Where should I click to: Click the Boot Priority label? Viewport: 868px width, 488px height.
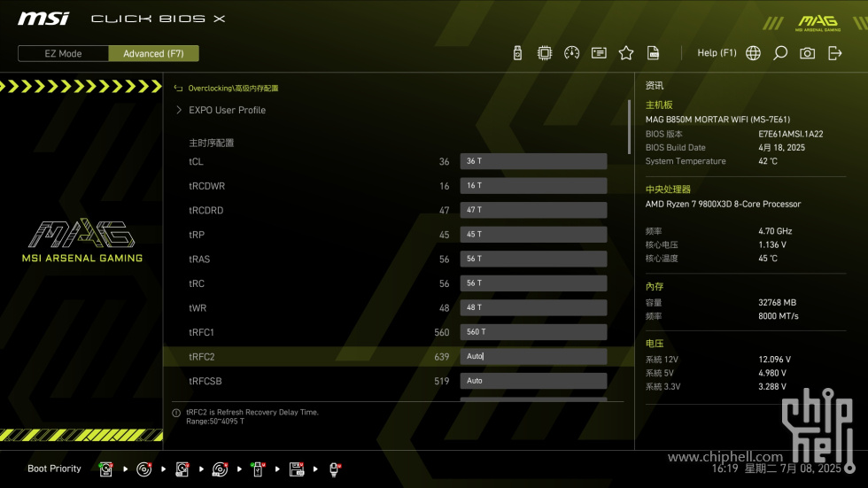pyautogui.click(x=54, y=469)
